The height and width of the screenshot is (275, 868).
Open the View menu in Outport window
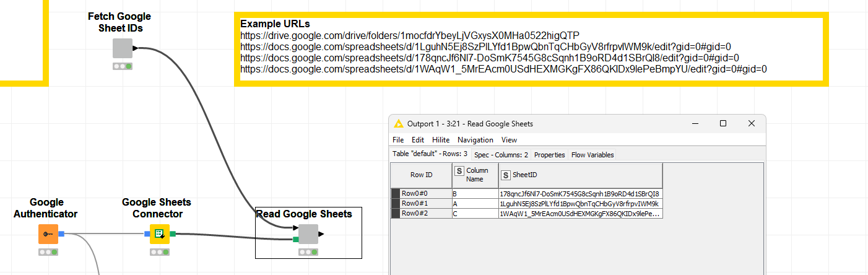[509, 140]
